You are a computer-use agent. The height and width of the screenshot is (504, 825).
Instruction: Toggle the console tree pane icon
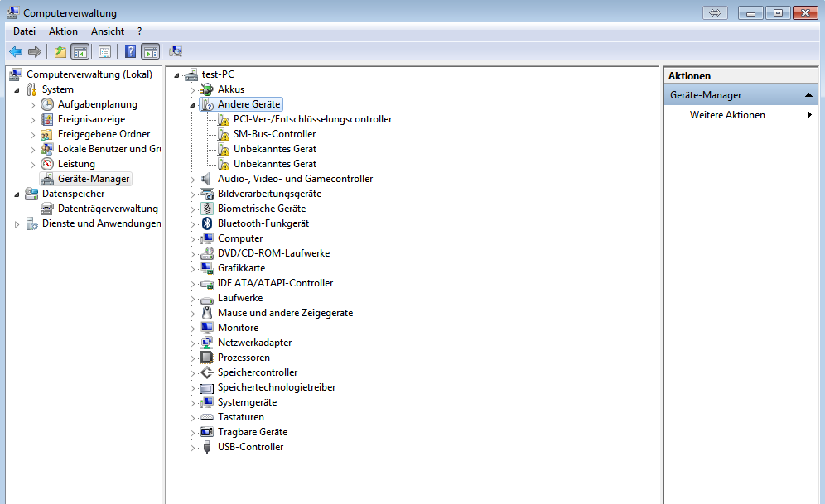(x=80, y=51)
